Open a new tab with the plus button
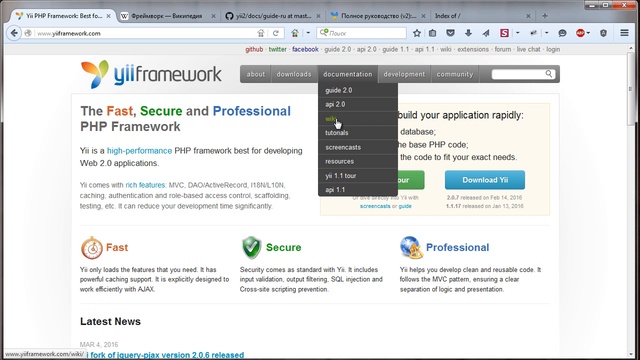Viewport: 640px width, 360px height. [x=545, y=16]
